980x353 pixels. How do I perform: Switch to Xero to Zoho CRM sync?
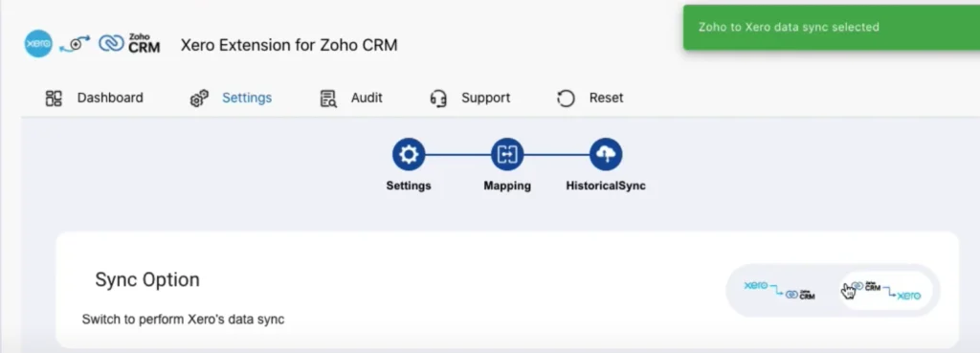(x=779, y=291)
